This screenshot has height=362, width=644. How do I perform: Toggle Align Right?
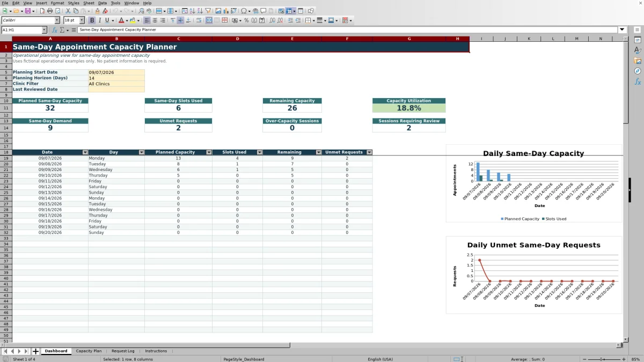pyautogui.click(x=162, y=20)
